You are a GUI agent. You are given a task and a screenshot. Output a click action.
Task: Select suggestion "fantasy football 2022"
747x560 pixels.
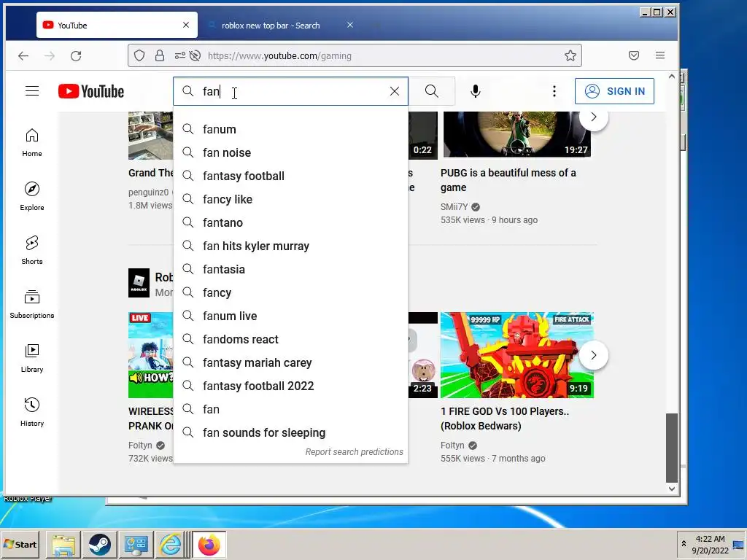[290, 386]
